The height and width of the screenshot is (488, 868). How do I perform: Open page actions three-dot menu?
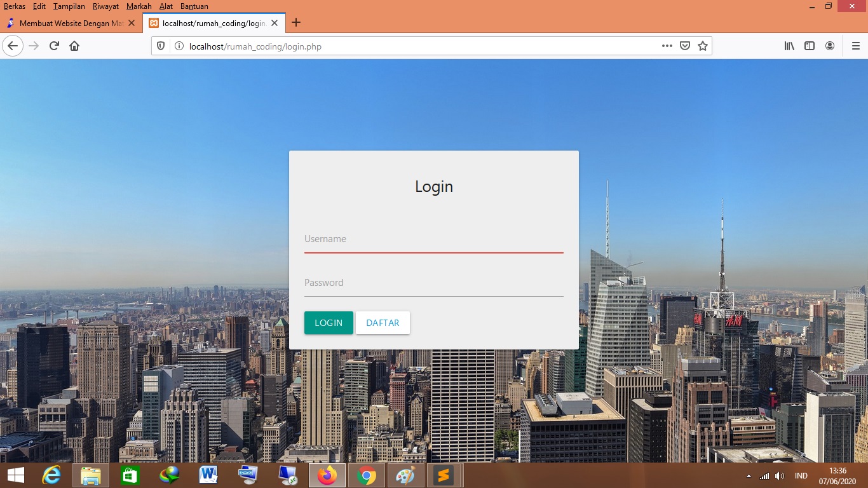coord(667,46)
